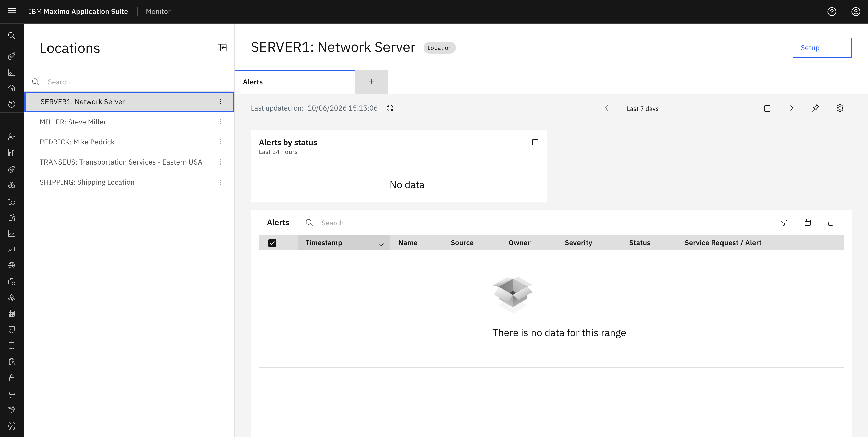Click the Location tag beside title
The width and height of the screenshot is (868, 437).
(x=439, y=48)
